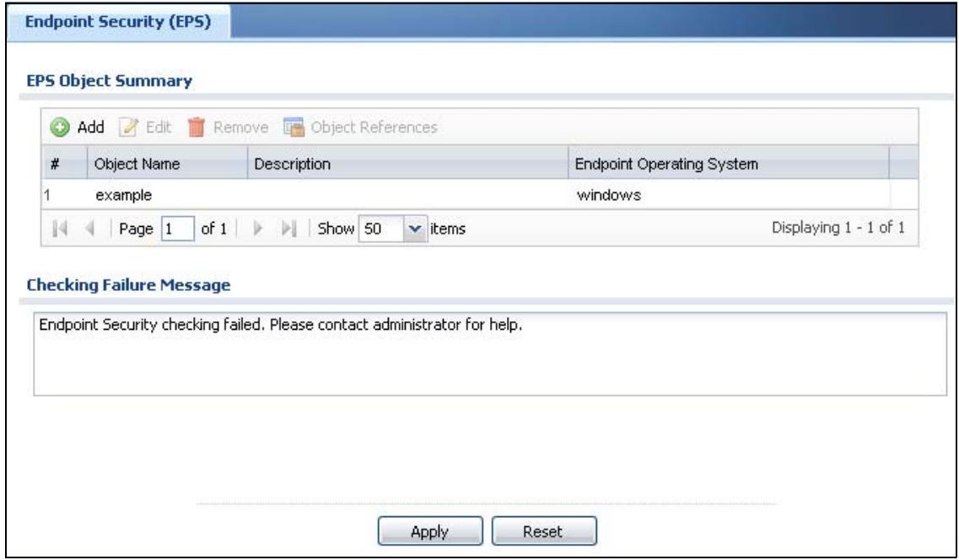
Task: Click the Remove trash icon
Action: [197, 127]
